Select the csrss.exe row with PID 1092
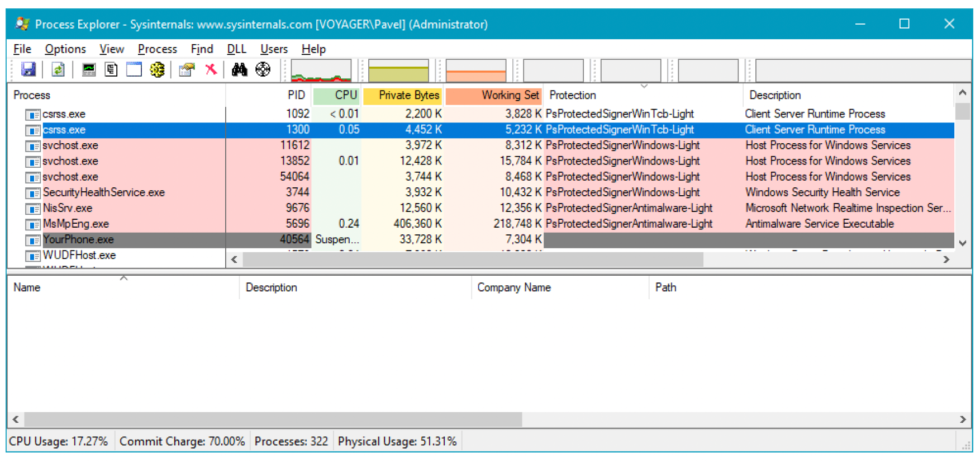This screenshot has height=462, width=980. [481, 114]
